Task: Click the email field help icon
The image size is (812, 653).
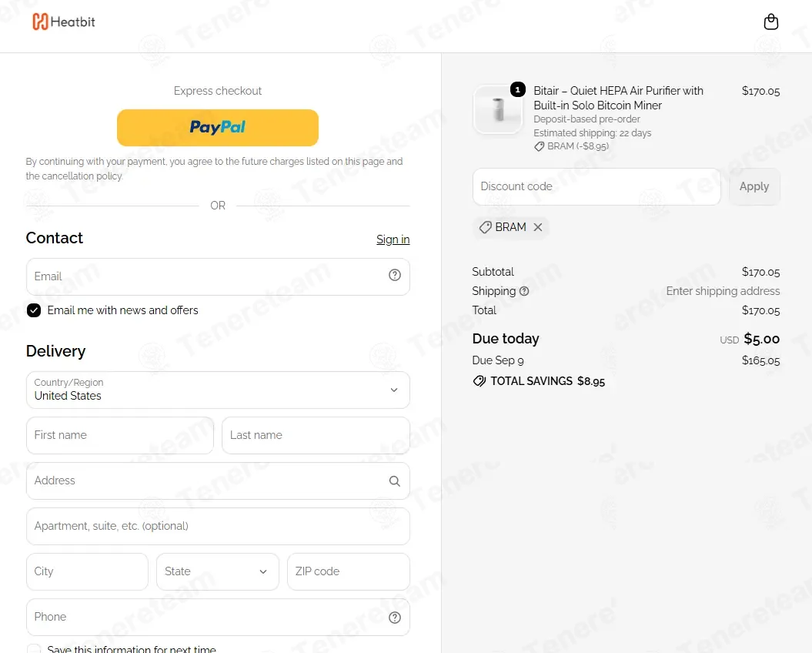Action: click(395, 275)
